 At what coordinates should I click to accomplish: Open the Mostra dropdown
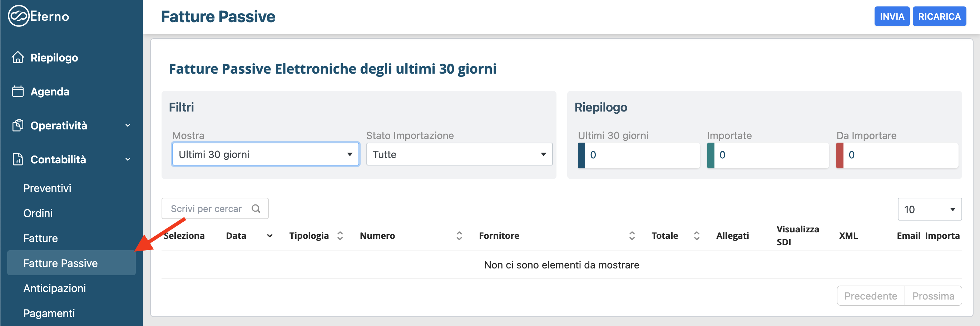point(266,154)
